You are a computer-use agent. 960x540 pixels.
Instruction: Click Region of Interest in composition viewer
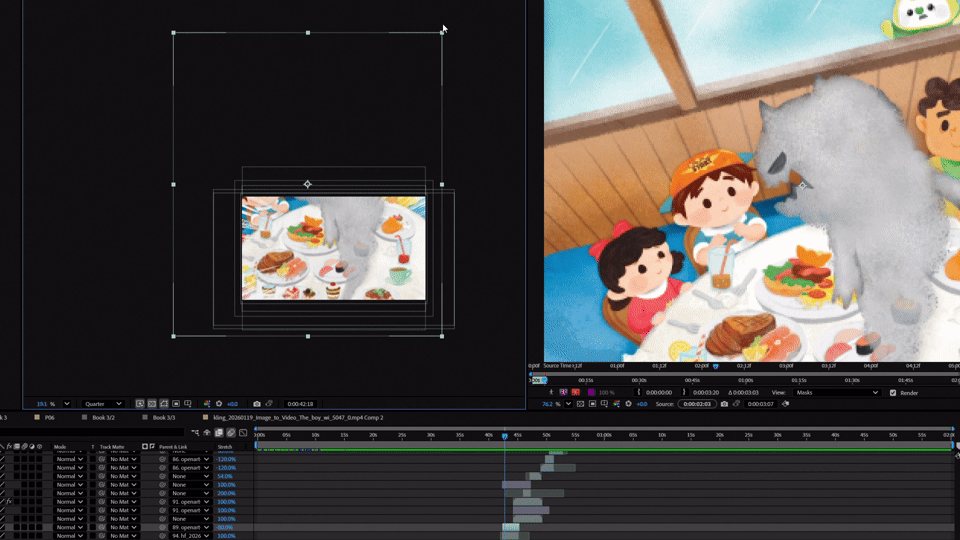[176, 403]
